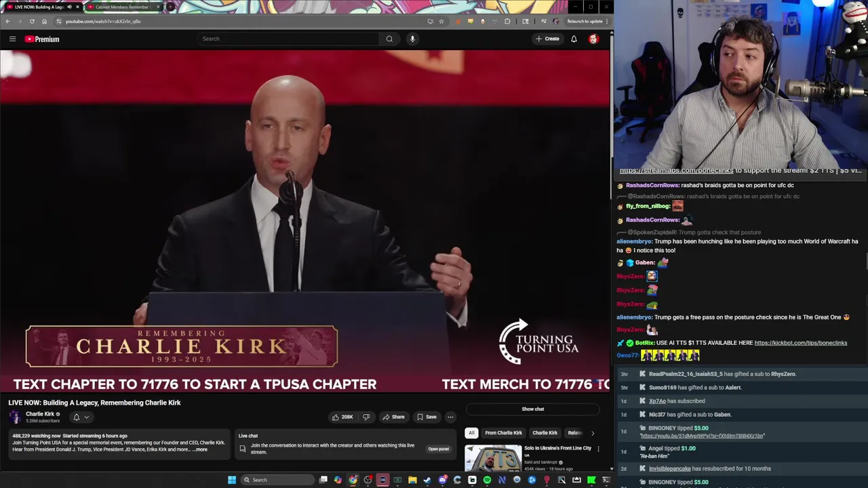Viewport: 868px width, 488px height.
Task: Click Show chat button
Action: pyautogui.click(x=533, y=409)
